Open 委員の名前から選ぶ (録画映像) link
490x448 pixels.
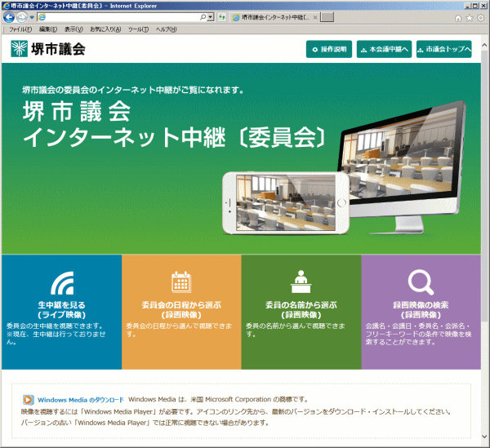301,310
